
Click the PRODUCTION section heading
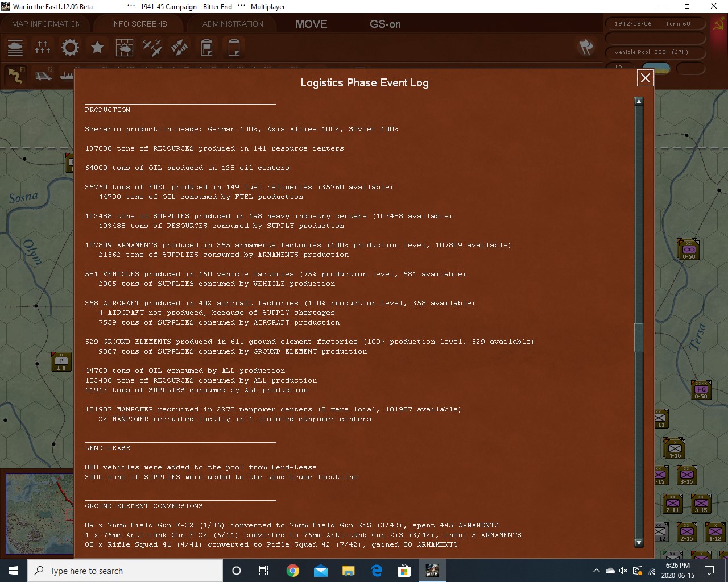(x=107, y=110)
